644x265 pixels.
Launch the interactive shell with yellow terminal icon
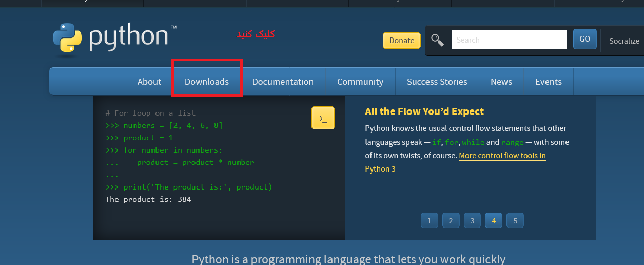point(323,118)
